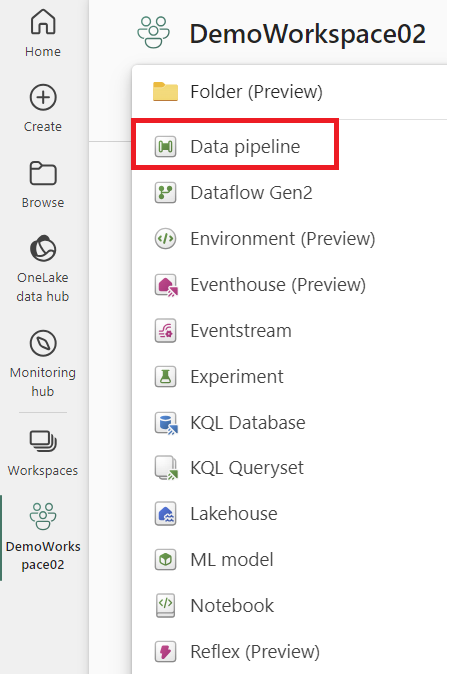Open the Monitoring hub compass icon
Screen dimensions: 454x676
coord(43,344)
